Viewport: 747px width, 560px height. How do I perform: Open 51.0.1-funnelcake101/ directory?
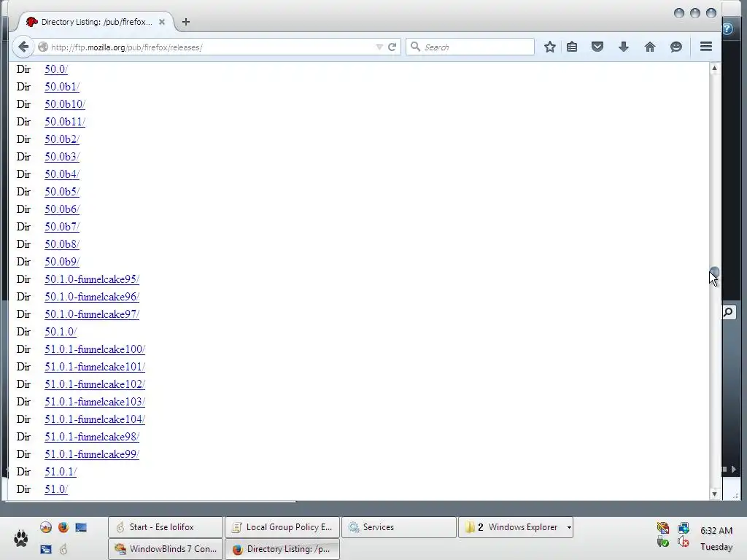click(x=95, y=367)
